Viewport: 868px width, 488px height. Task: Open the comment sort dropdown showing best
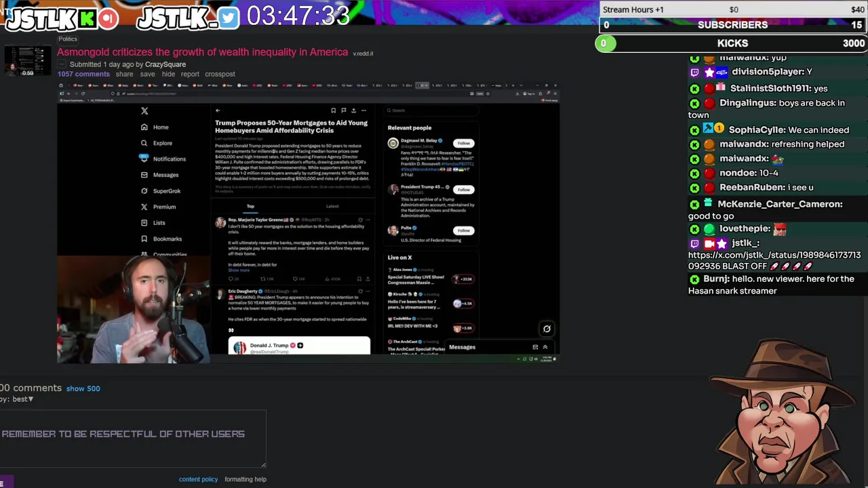click(x=22, y=399)
